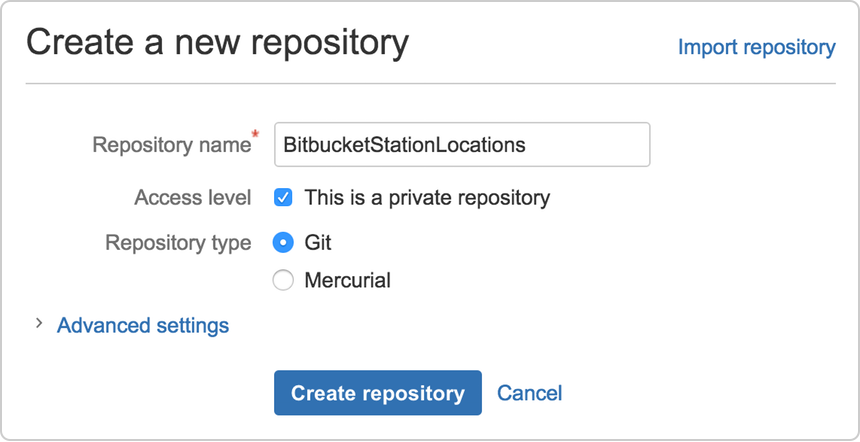Open the Import repository link

point(756,47)
